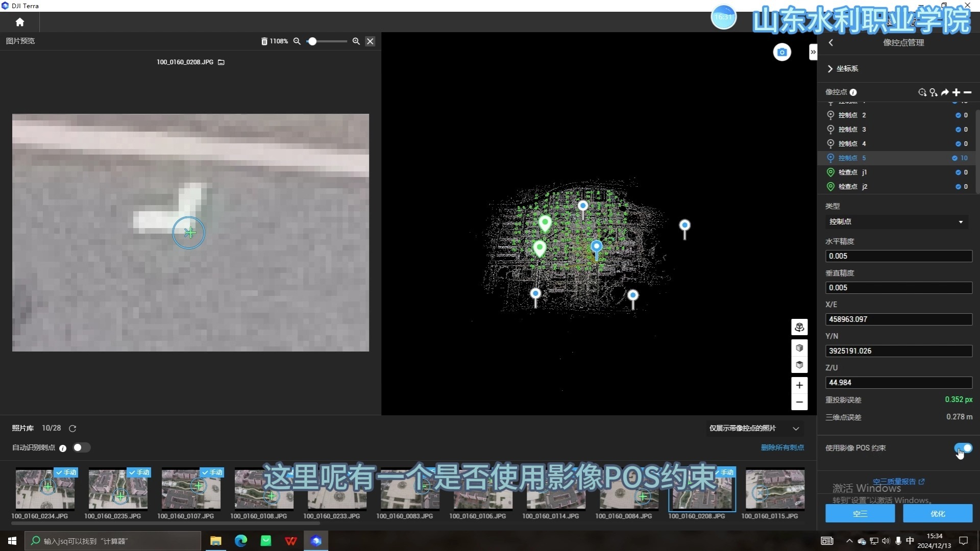Click the image preview zoom slider handle

click(312, 41)
